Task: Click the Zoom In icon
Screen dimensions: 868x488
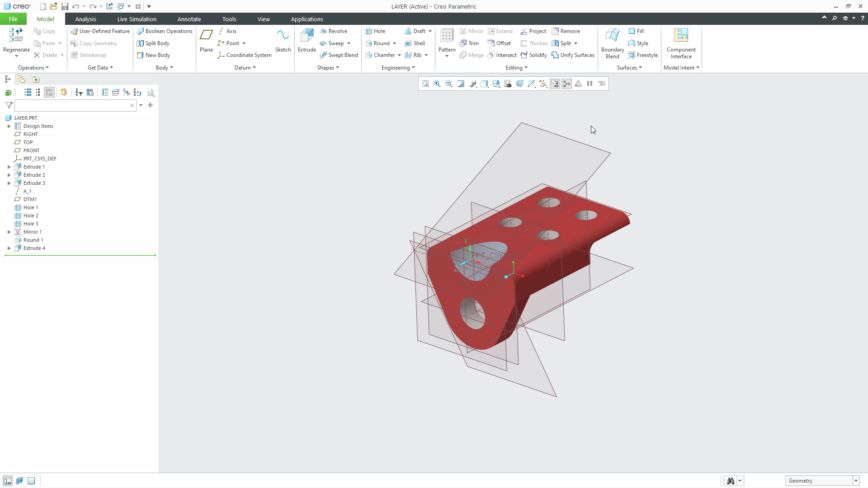Action: coord(437,84)
